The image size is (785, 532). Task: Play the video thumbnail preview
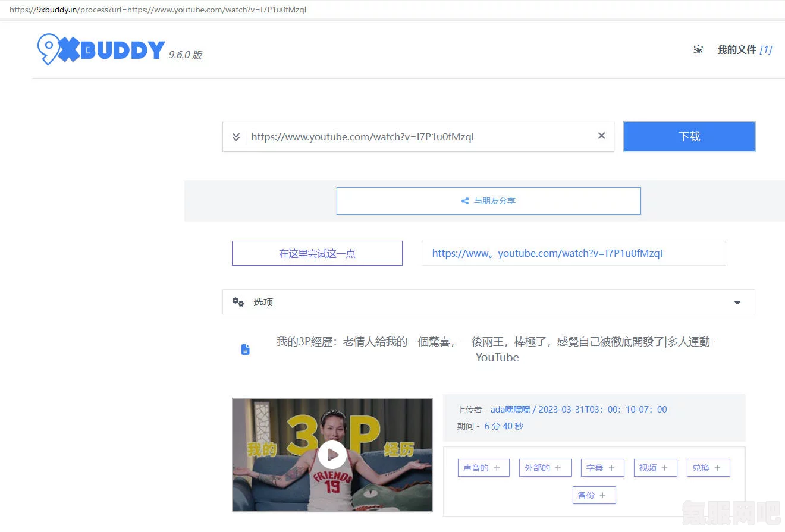point(332,455)
